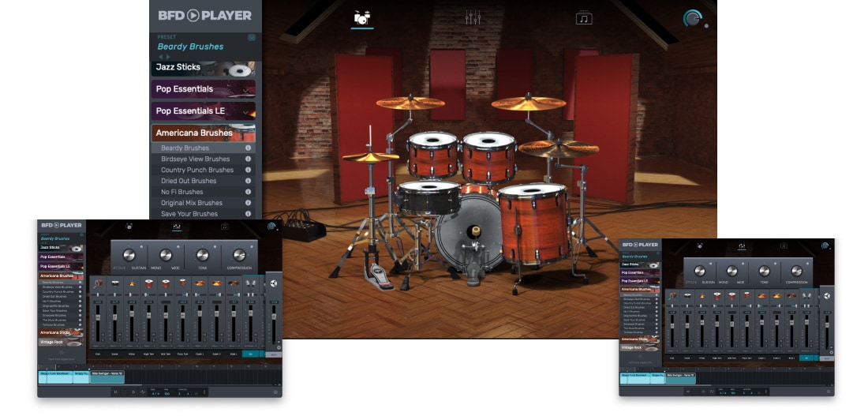The height and width of the screenshot is (416, 868).
Task: Select Floor Tom channel icon in left mixer window
Action: point(183,283)
